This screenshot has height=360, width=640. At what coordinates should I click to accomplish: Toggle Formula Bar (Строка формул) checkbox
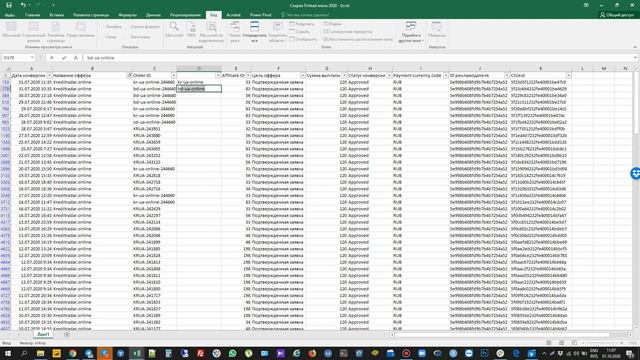click(143, 27)
